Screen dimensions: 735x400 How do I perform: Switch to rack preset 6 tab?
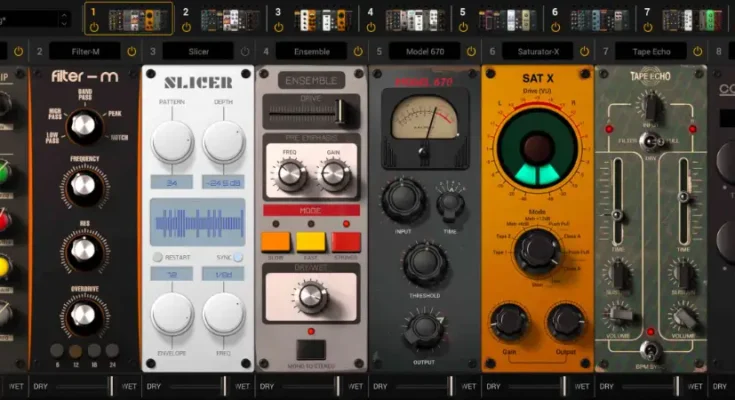(x=598, y=18)
